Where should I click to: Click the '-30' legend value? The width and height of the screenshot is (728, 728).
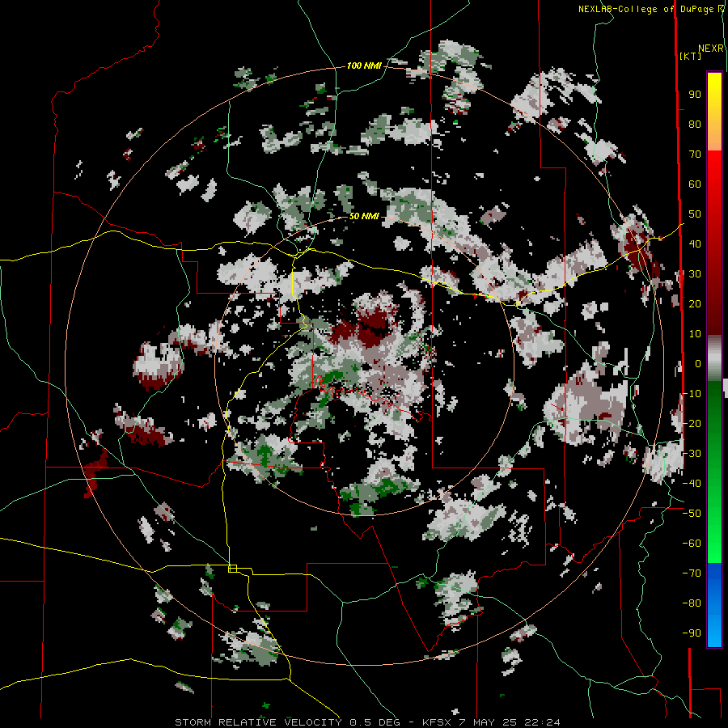click(692, 454)
